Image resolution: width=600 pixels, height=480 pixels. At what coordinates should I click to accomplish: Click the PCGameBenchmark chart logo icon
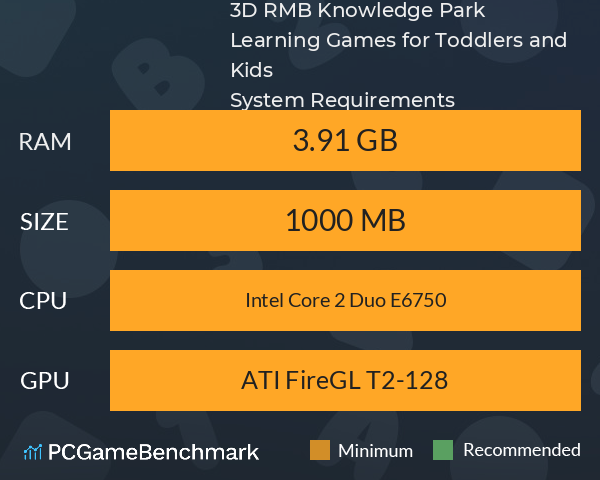click(x=33, y=452)
